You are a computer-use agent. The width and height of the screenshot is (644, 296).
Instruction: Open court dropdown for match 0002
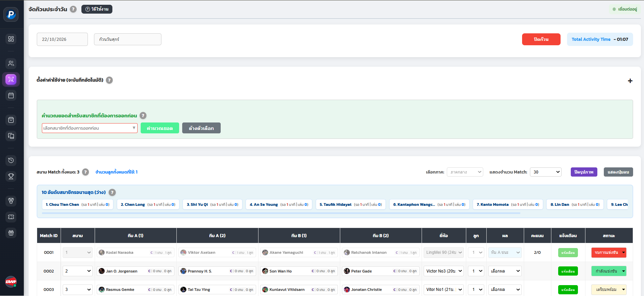tap(78, 271)
